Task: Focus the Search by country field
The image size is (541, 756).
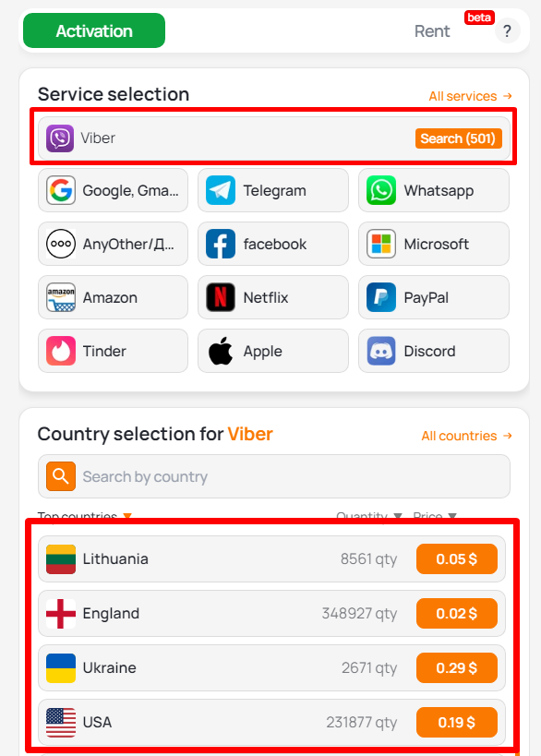Action: click(x=274, y=476)
